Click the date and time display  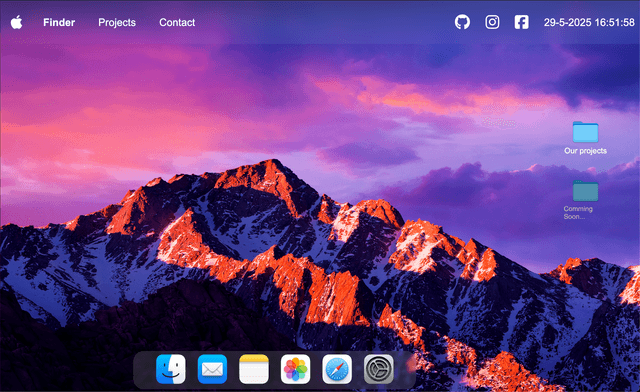pyautogui.click(x=589, y=22)
